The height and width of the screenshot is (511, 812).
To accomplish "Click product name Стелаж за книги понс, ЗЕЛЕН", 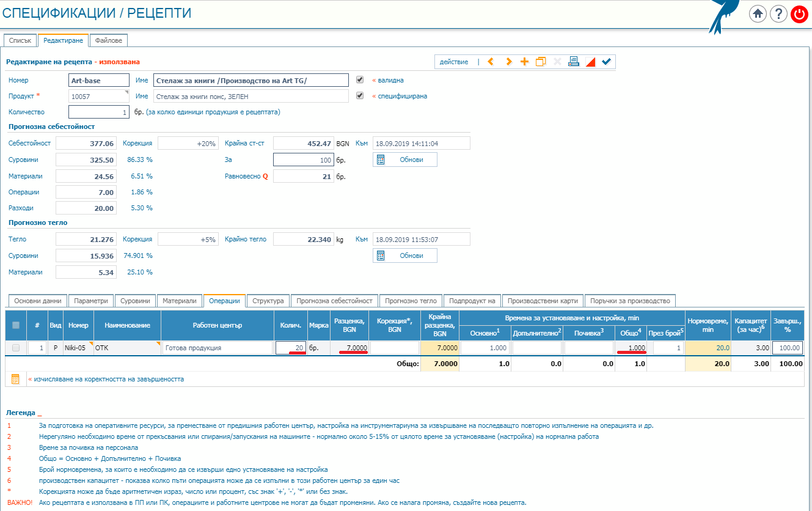I will click(x=251, y=96).
